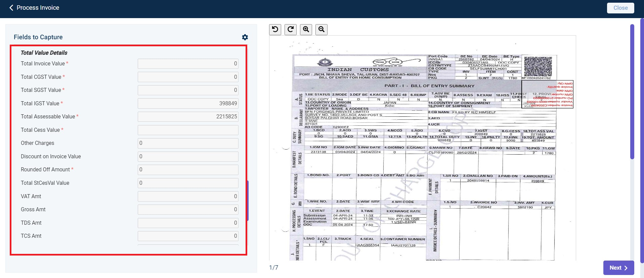The height and width of the screenshot is (278, 644).
Task: Go back using Process Invoice arrow
Action: pyautogui.click(x=11, y=8)
